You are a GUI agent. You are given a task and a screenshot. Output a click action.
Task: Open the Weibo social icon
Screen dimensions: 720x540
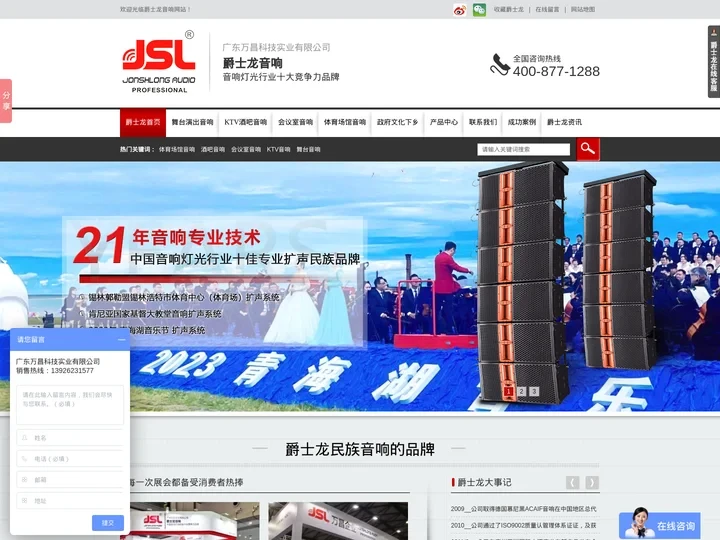pos(460,10)
